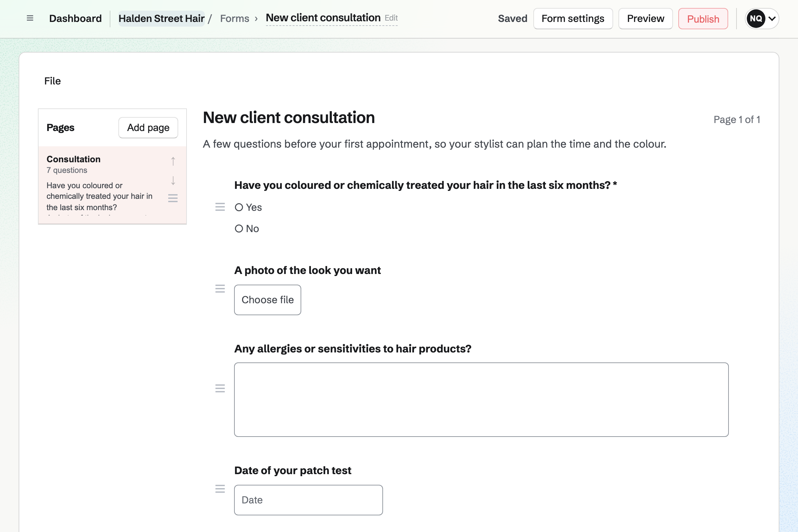This screenshot has width=798, height=532.
Task: Click the 'Pages' panel heading
Action: [x=61, y=128]
